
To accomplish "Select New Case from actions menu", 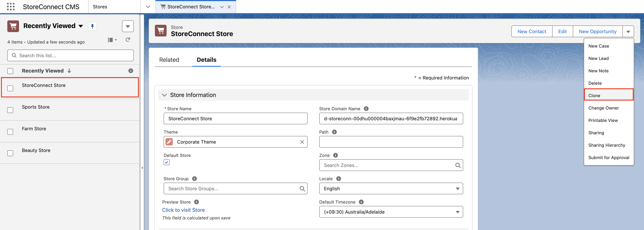I will point(609,46).
